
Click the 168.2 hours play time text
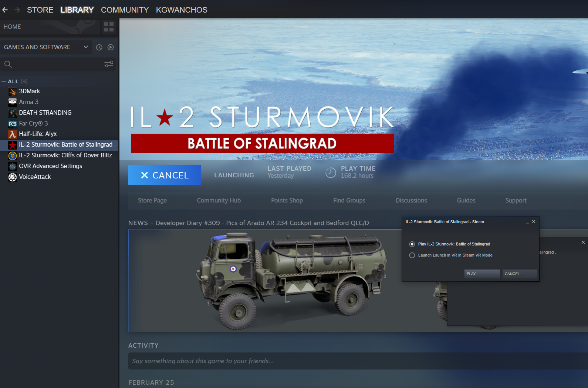coord(357,176)
